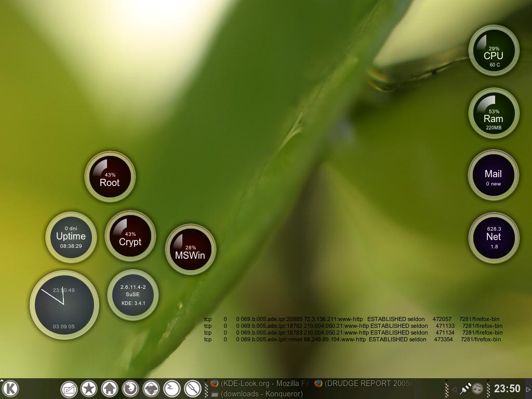Click the 23:50 panel clock
Screen dimensions: 532x399
pos(507,389)
